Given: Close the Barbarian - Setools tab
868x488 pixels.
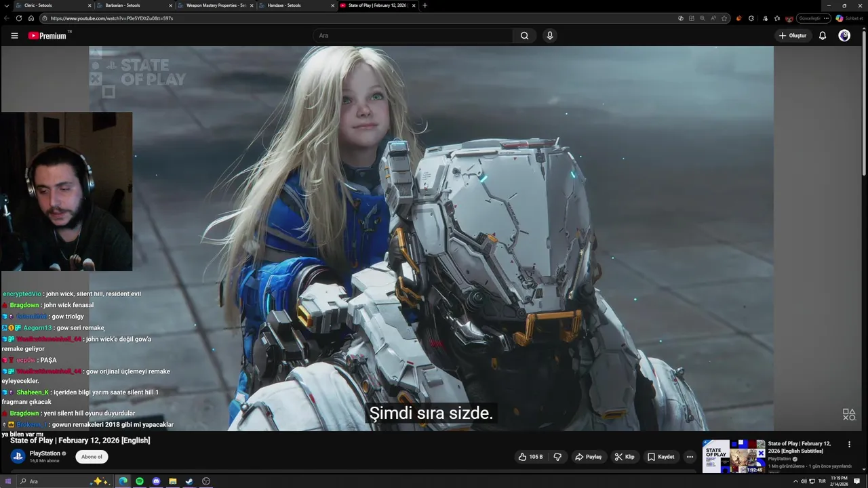Looking at the screenshot, I should [x=171, y=5].
